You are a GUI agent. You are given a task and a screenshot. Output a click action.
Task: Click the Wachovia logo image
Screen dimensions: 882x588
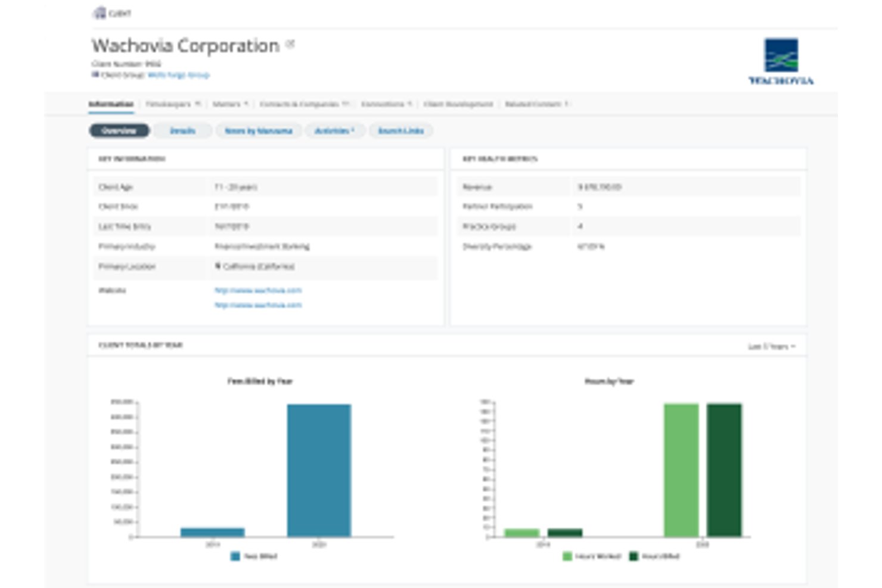pyautogui.click(x=781, y=61)
